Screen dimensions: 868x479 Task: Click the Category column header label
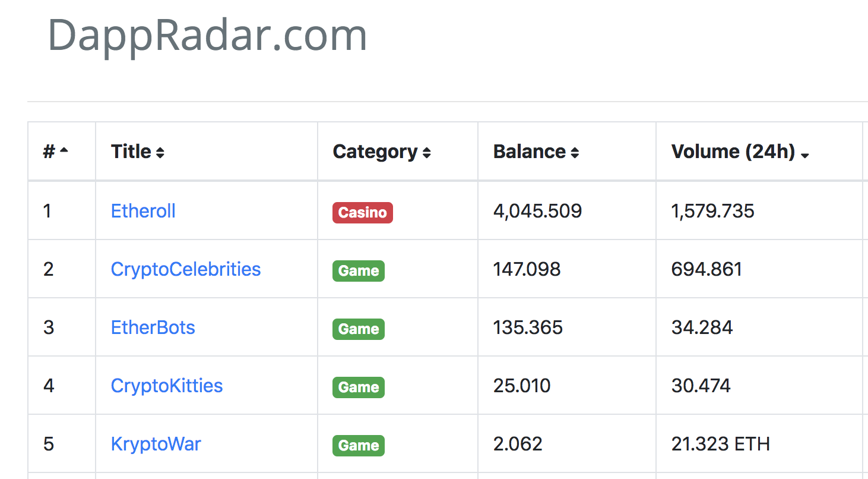pyautogui.click(x=375, y=152)
